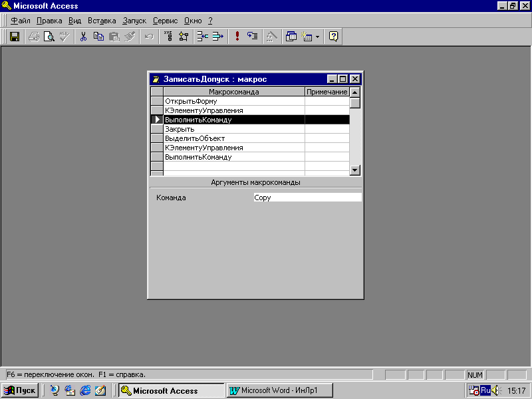Click the macro list scroll up arrow

(355, 92)
